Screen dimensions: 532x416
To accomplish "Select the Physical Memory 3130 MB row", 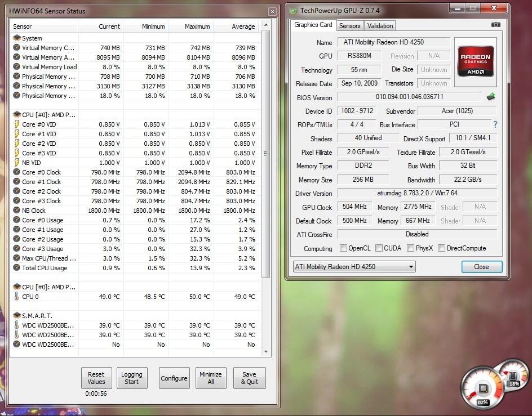I will click(135, 86).
